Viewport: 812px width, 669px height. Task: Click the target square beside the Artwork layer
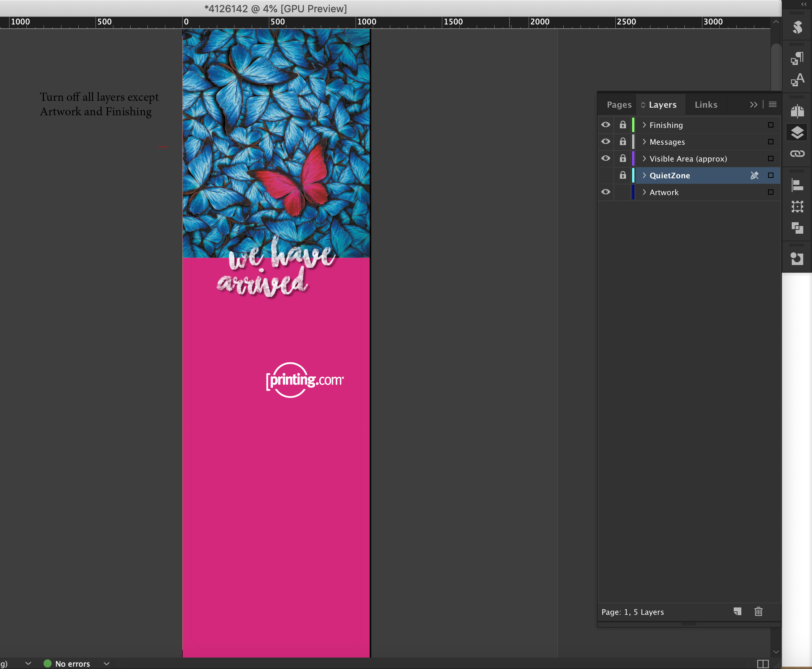click(x=770, y=192)
